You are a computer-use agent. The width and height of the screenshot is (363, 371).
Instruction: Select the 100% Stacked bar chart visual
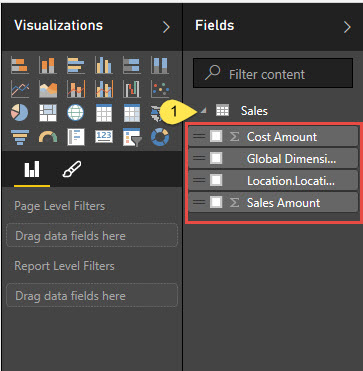pyautogui.click(x=132, y=65)
